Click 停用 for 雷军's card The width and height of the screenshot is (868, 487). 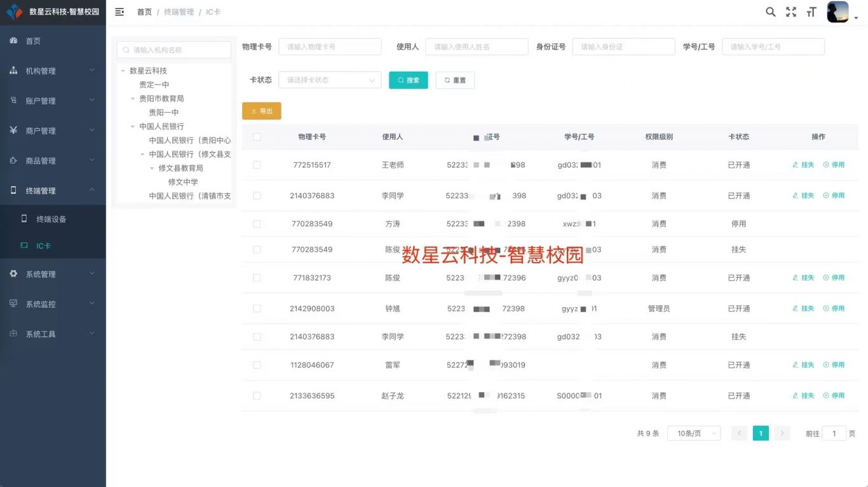834,365
